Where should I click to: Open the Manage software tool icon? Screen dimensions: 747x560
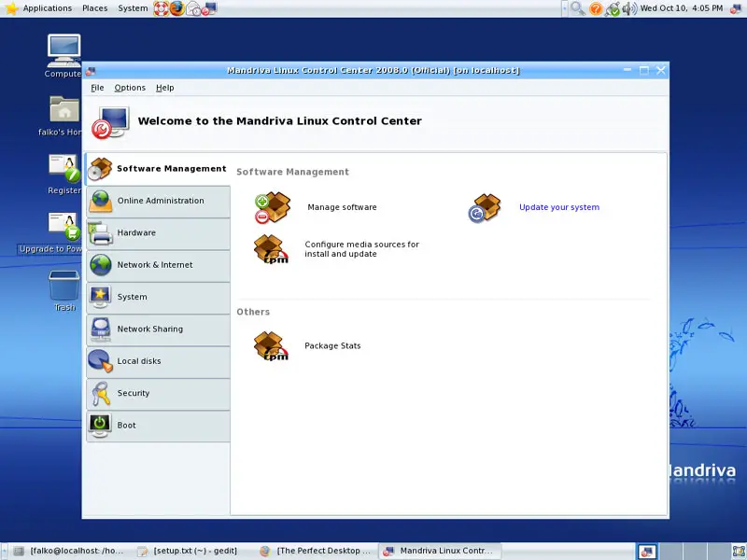273,207
